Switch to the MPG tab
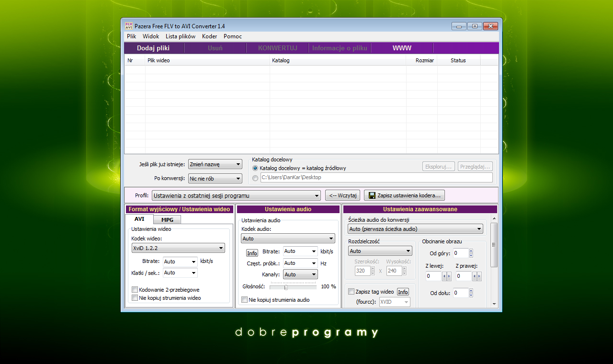 click(167, 219)
